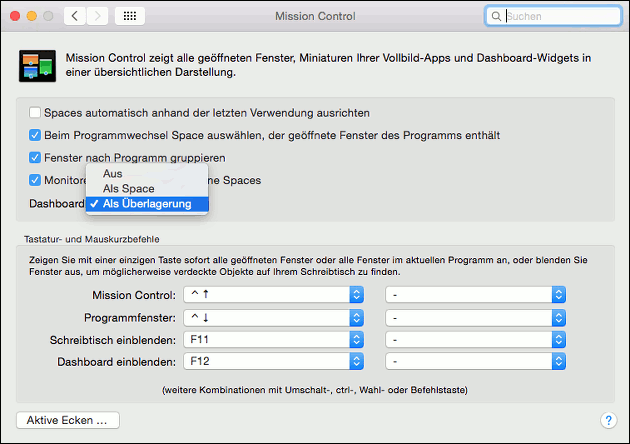Select Aus in the Dashboard menu
This screenshot has width=630, height=444.
tap(147, 174)
